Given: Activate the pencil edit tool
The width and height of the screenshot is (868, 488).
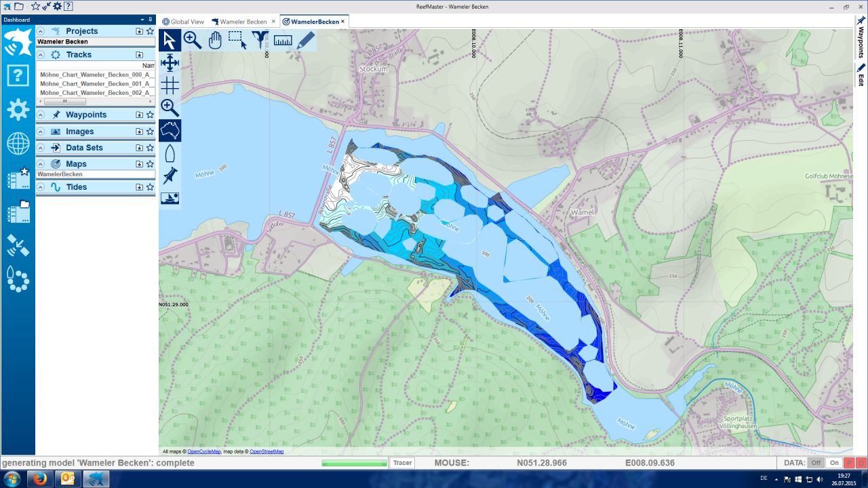Looking at the screenshot, I should [x=306, y=41].
